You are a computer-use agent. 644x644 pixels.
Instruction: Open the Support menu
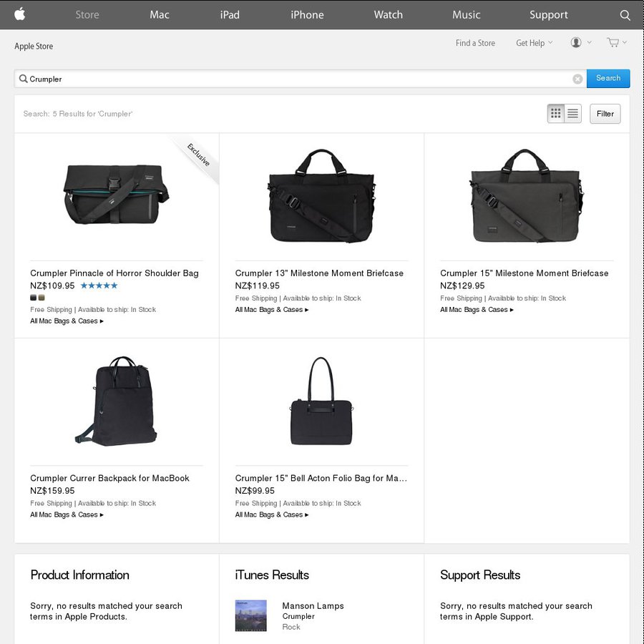pos(548,15)
